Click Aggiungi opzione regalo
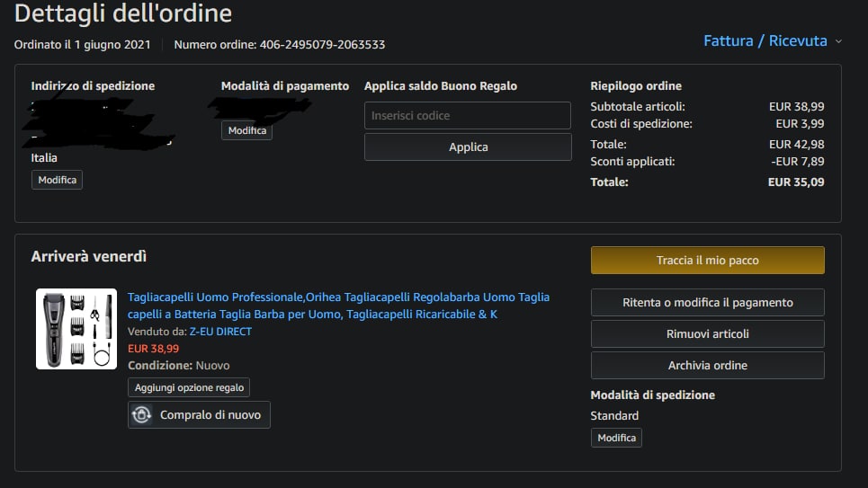This screenshot has width=868, height=488. (x=189, y=387)
